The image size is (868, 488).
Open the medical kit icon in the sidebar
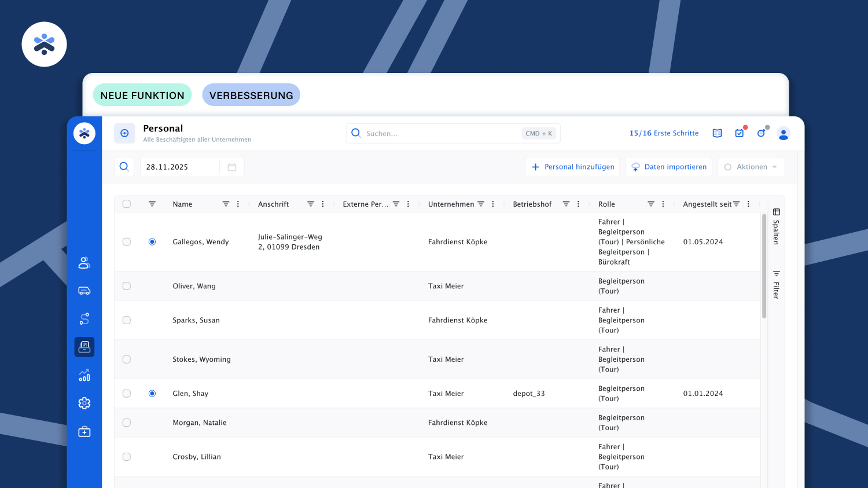(x=84, y=432)
